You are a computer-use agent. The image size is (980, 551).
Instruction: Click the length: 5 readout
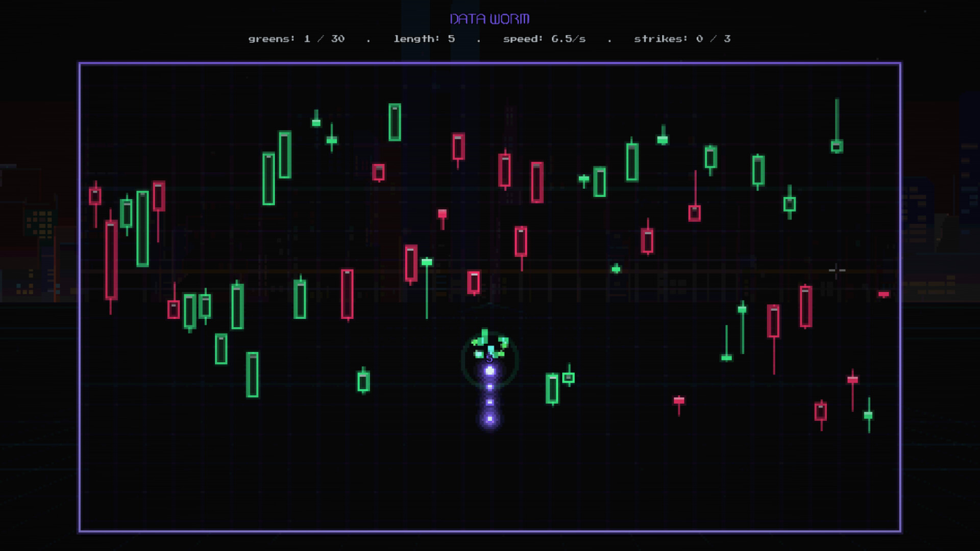[424, 39]
